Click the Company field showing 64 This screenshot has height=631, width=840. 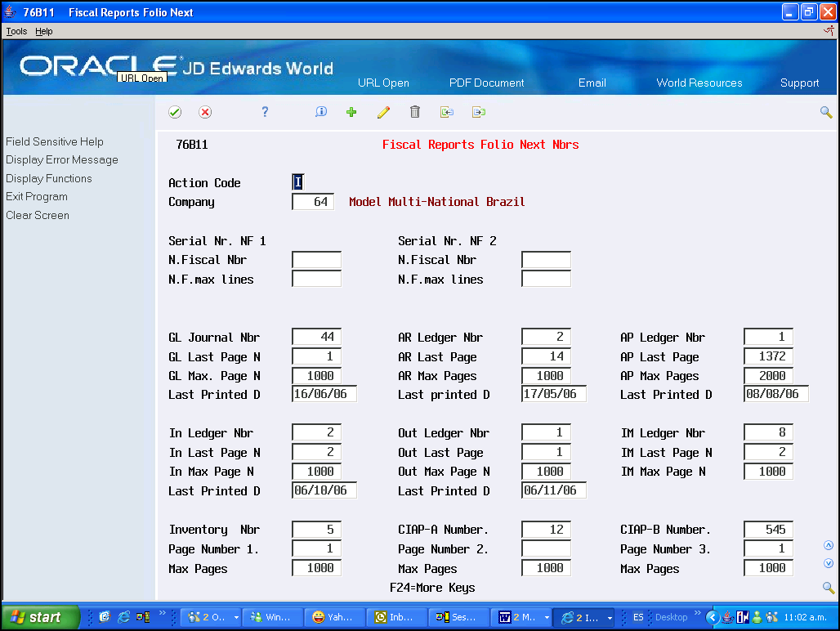313,201
